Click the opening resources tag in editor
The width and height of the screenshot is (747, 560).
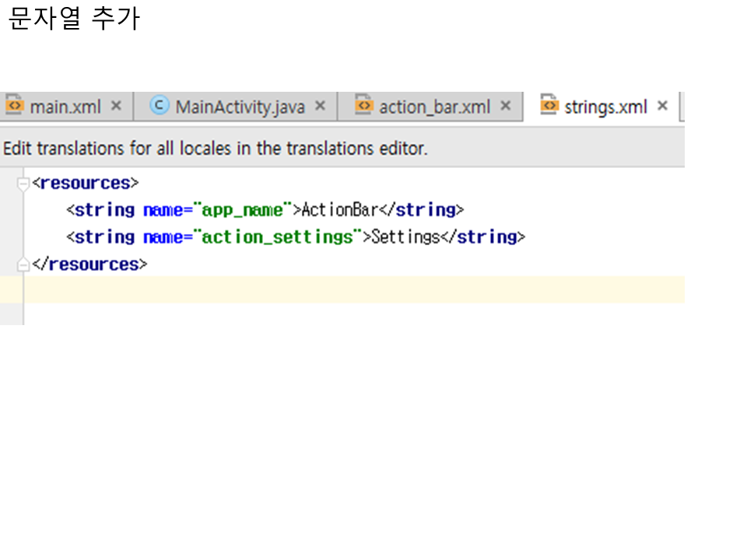click(x=85, y=184)
